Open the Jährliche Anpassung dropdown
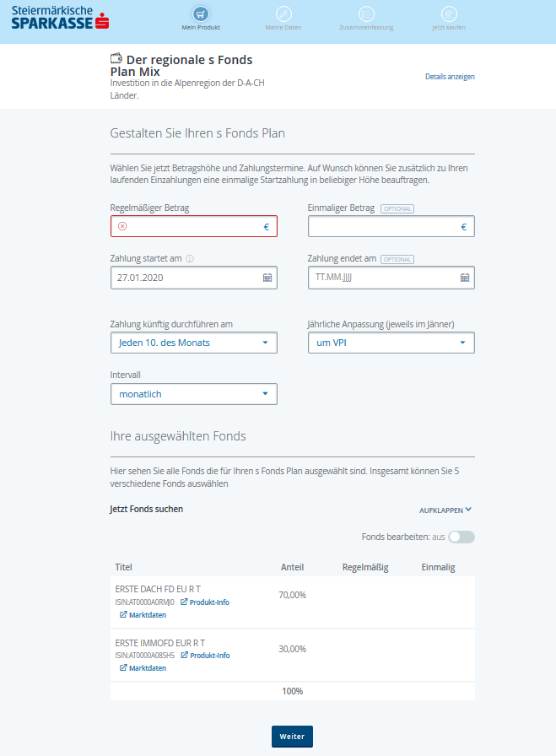This screenshot has height=756, width=556. coord(391,343)
